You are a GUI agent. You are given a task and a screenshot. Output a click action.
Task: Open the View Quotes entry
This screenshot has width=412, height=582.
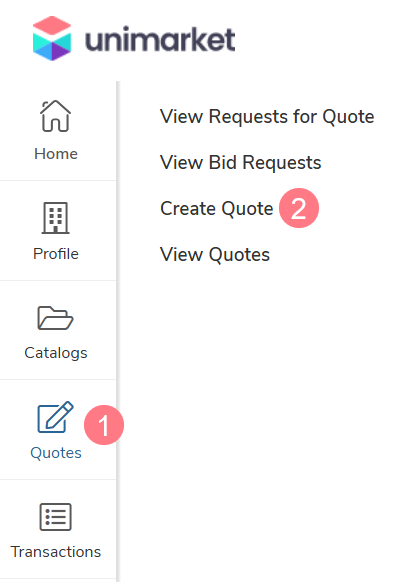[x=215, y=255]
